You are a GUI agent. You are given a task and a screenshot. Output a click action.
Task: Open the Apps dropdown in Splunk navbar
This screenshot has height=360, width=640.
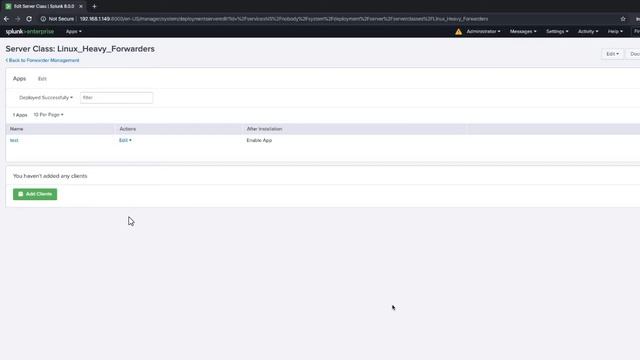coord(73,31)
